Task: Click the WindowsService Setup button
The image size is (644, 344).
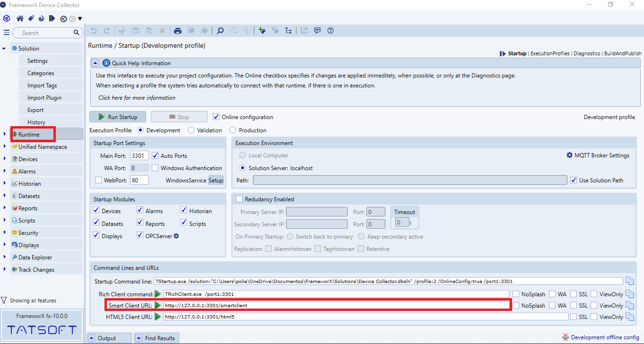Action: point(216,180)
